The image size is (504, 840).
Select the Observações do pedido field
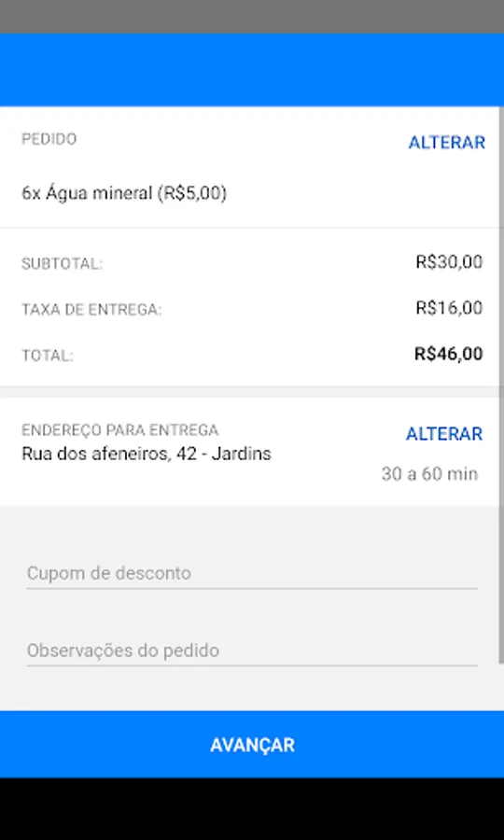point(252,651)
